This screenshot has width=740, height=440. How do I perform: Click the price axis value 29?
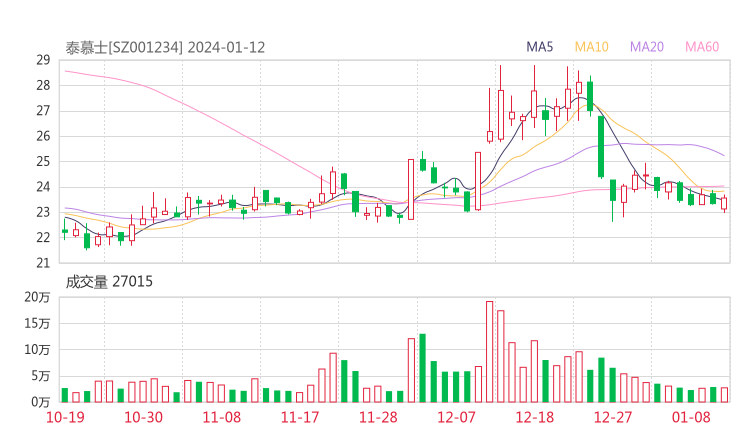pyautogui.click(x=43, y=60)
